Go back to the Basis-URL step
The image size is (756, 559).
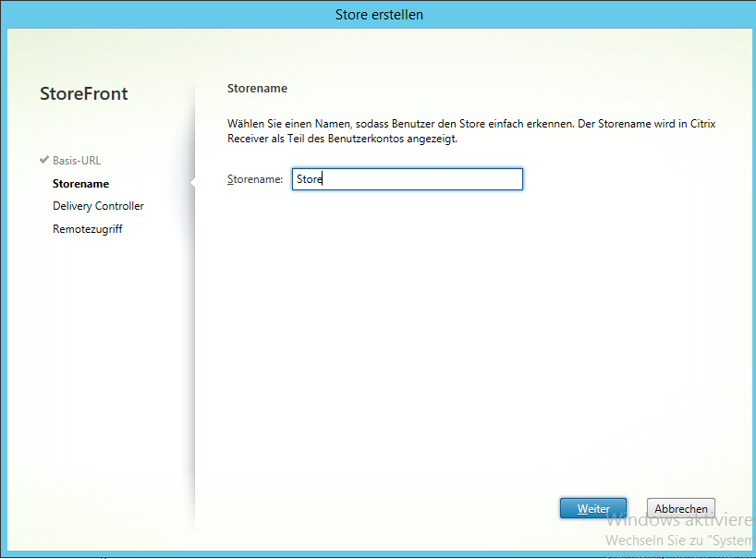coord(77,161)
